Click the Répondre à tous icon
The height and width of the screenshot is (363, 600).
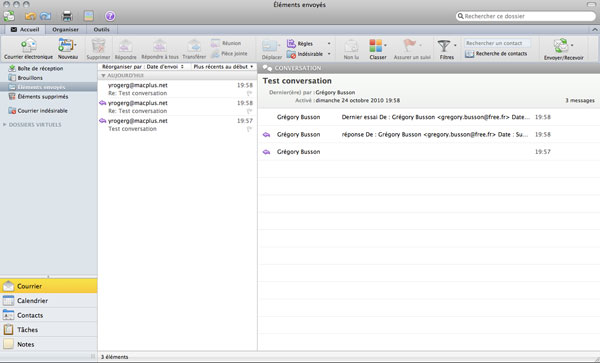tap(160, 46)
